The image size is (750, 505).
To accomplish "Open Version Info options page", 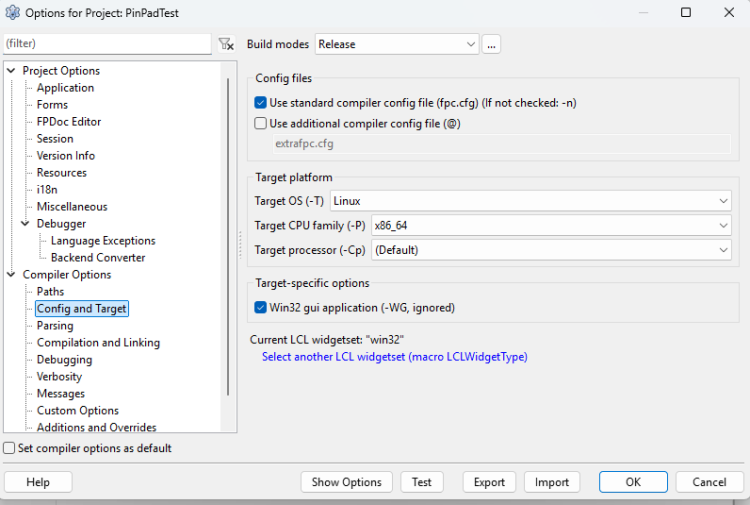I will tap(66, 156).
